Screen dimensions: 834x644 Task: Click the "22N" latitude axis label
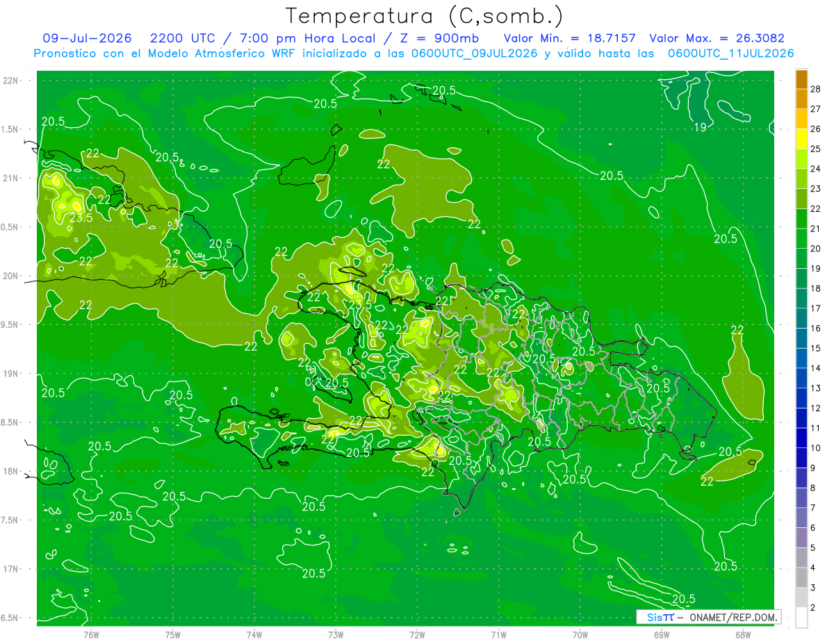[x=11, y=81]
